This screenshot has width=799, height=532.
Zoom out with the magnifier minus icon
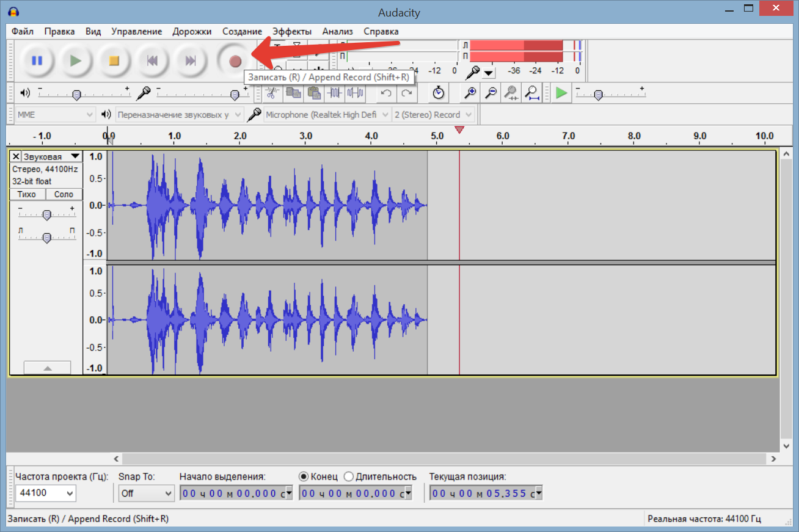pos(491,93)
